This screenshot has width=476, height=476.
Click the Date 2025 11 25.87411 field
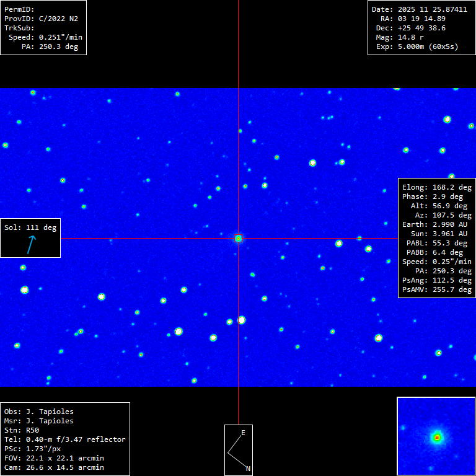click(x=419, y=9)
